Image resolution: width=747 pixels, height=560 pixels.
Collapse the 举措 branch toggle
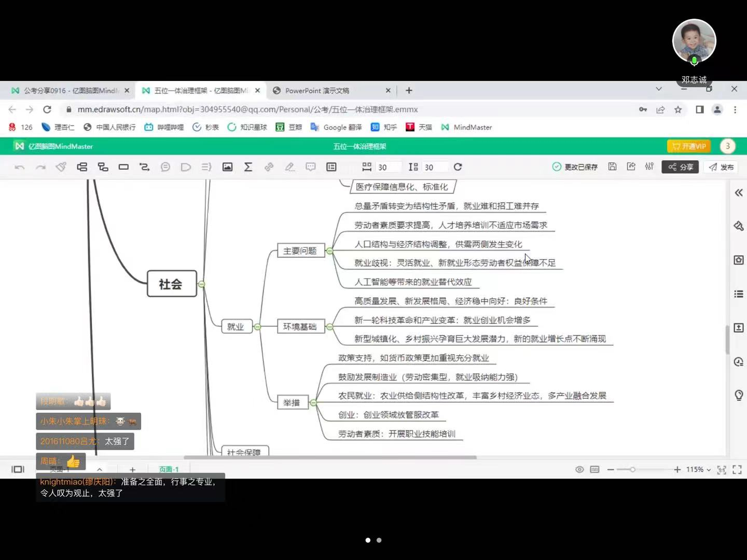coord(313,403)
